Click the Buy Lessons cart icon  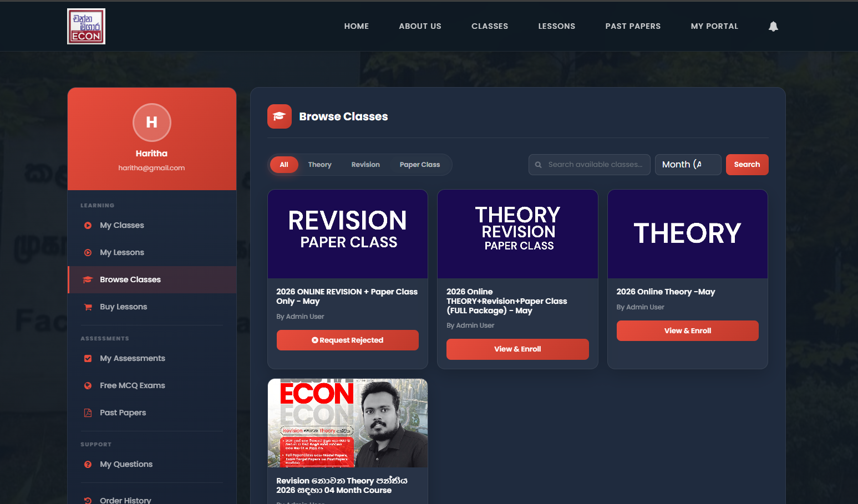88,307
